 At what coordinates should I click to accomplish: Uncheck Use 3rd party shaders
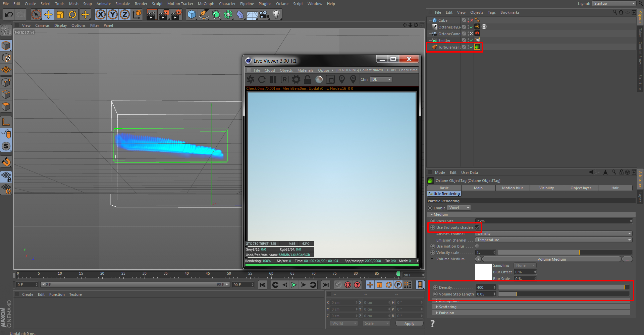[x=477, y=227]
